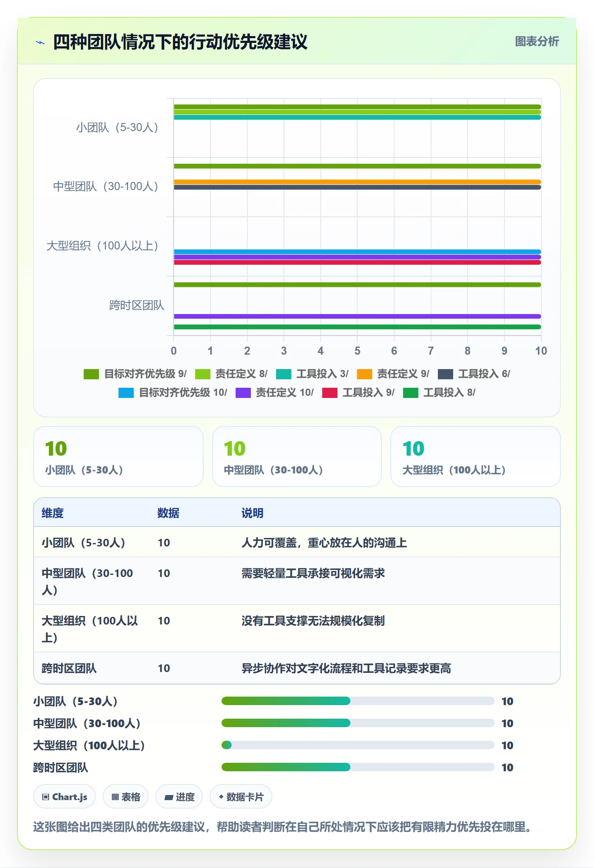594x868 pixels.
Task: Click the red bar in the chart
Action: coord(357,263)
